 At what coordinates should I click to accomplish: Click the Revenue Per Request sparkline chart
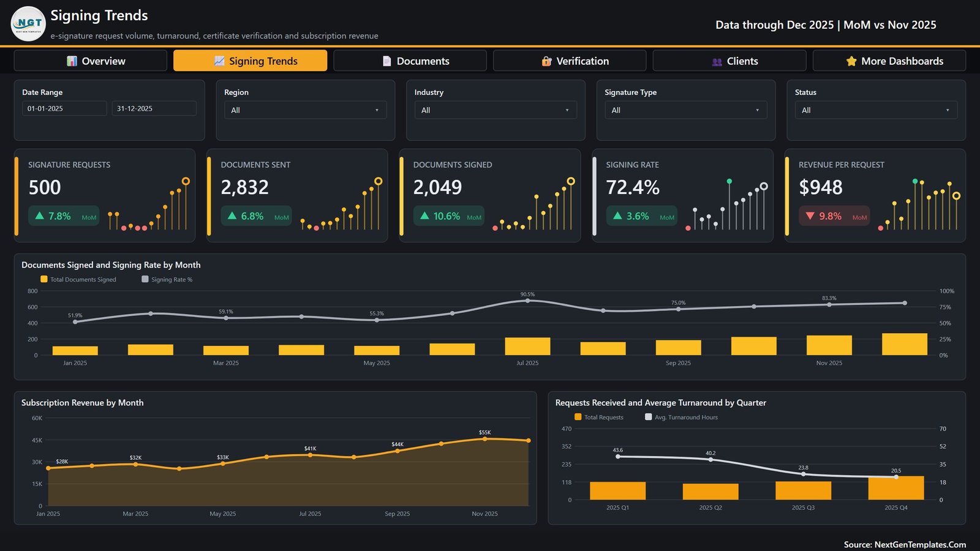pos(919,204)
